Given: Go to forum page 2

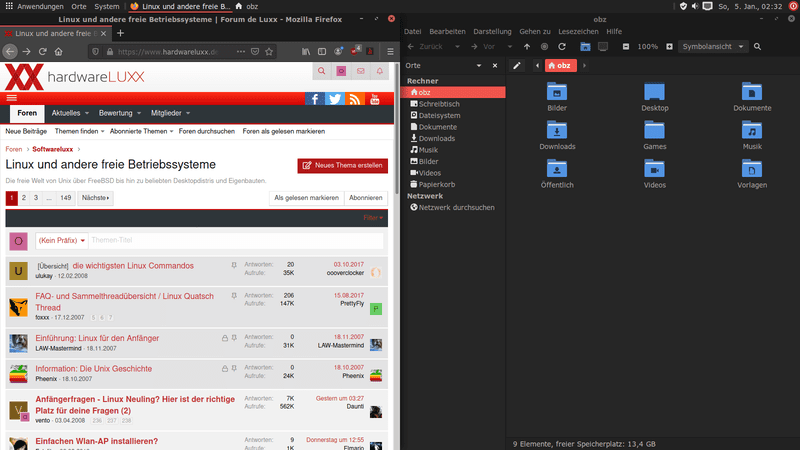Looking at the screenshot, I should (x=24, y=198).
